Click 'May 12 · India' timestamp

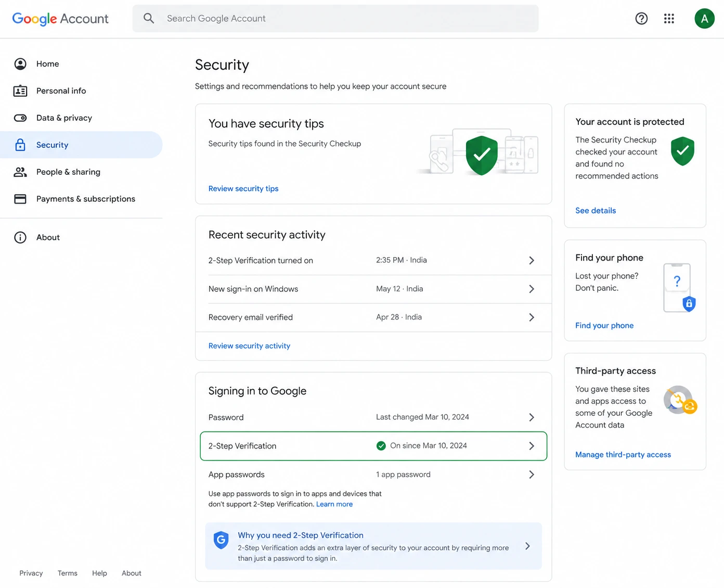[399, 289]
